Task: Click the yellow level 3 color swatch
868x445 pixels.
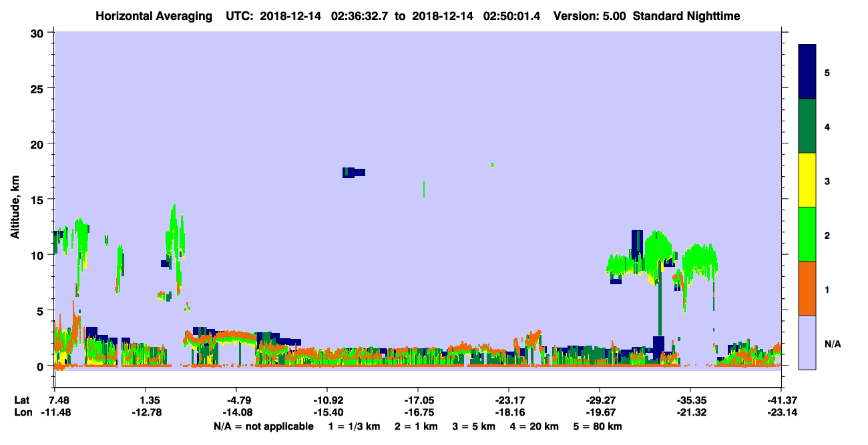Action: [x=807, y=180]
